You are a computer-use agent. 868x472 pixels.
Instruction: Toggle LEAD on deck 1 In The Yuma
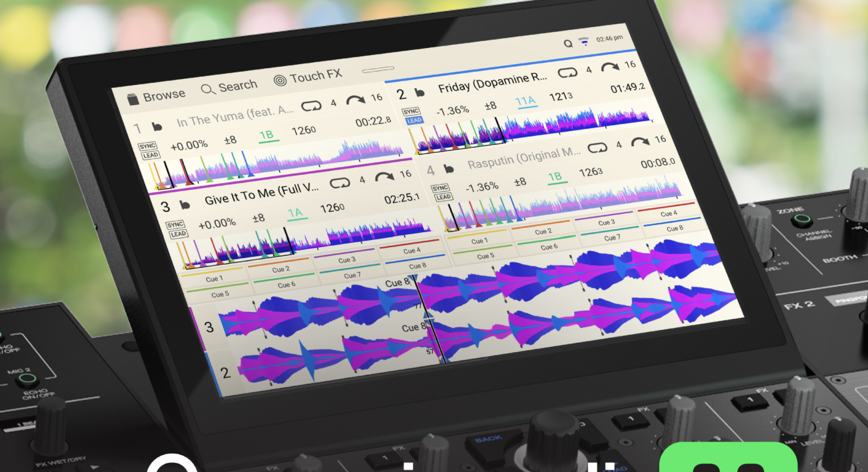coord(151,156)
